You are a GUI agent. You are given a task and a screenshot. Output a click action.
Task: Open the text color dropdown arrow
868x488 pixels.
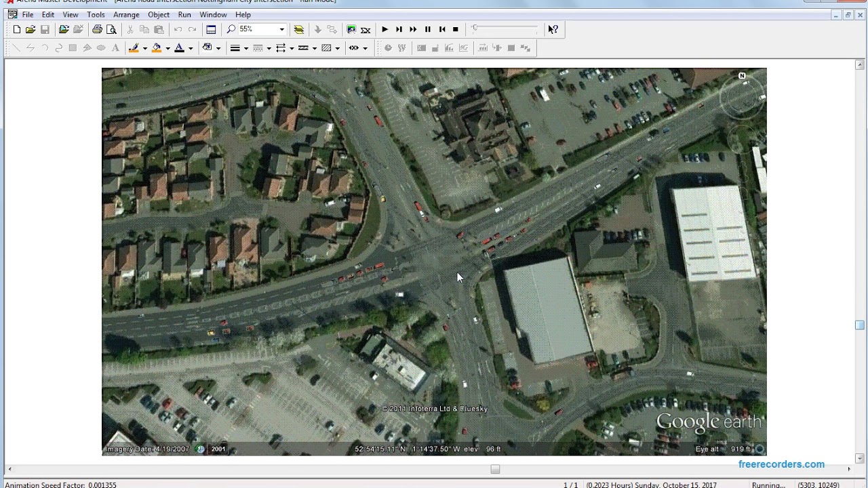click(191, 48)
